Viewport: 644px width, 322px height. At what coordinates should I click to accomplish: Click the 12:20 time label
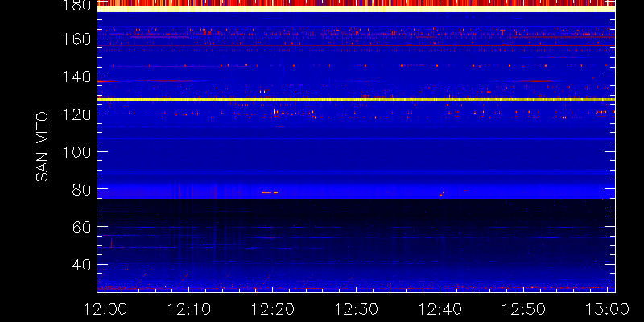pyautogui.click(x=273, y=309)
